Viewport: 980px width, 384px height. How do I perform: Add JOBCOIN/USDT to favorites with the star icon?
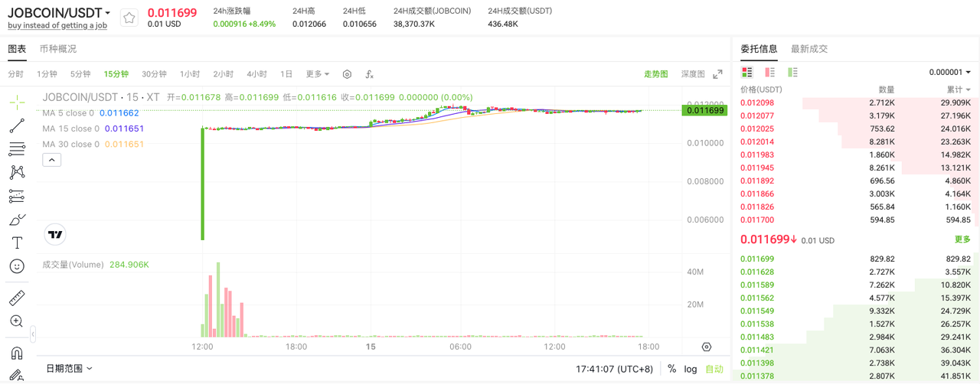[x=130, y=18]
